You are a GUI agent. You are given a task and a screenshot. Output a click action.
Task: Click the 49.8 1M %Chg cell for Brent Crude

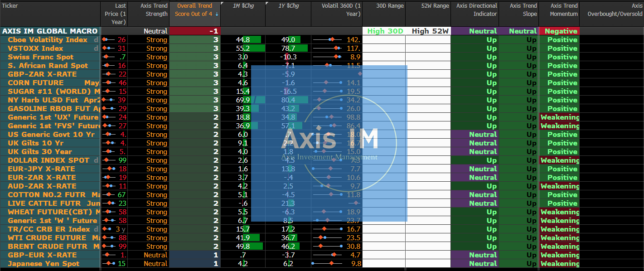(x=242, y=247)
